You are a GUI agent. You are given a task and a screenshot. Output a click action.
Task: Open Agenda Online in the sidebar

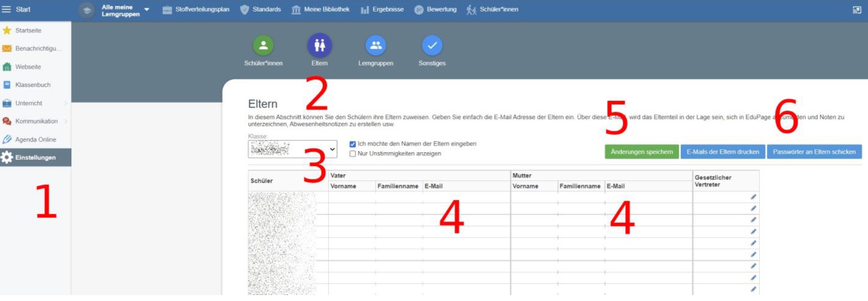click(35, 139)
